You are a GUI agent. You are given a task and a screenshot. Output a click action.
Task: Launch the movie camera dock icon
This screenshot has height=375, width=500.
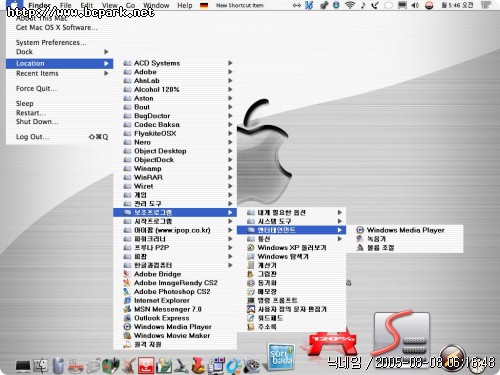(252, 365)
